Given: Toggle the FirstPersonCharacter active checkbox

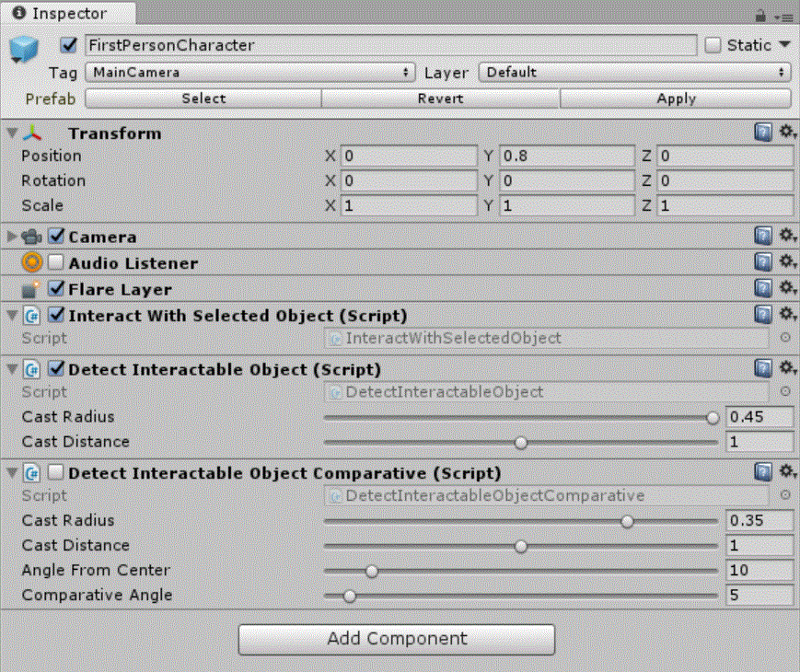Looking at the screenshot, I should [x=68, y=45].
